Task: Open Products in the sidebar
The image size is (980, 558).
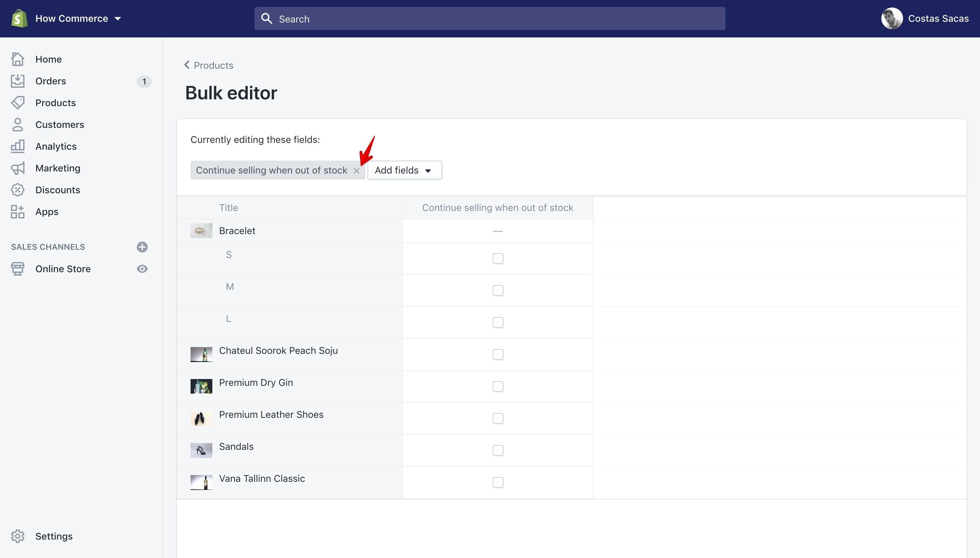Action: coord(55,103)
